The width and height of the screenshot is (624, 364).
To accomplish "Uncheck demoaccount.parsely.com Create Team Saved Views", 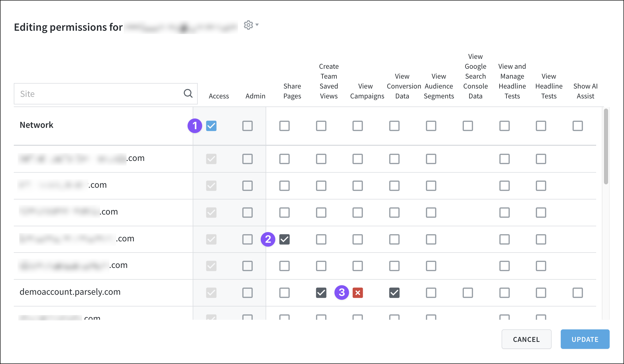I will coord(321,293).
